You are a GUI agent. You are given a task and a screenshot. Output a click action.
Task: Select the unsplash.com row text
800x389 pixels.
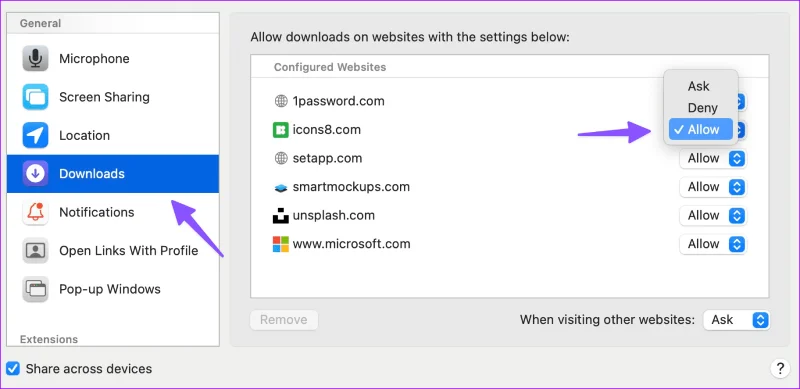click(x=334, y=215)
